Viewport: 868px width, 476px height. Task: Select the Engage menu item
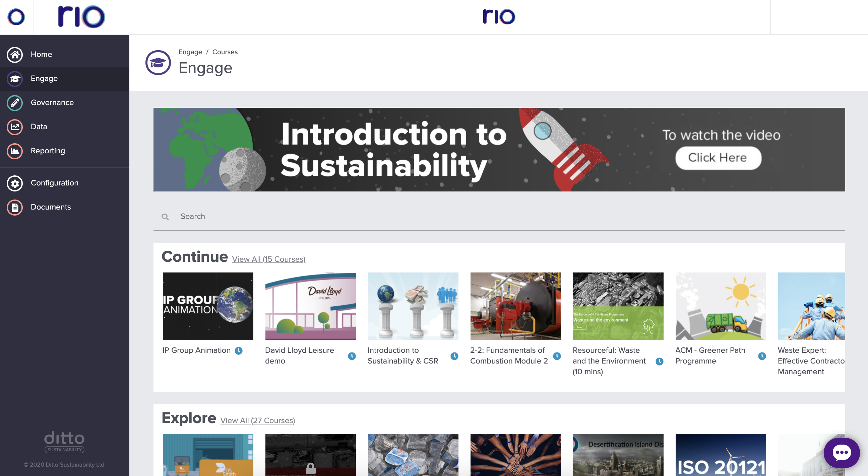(x=65, y=78)
